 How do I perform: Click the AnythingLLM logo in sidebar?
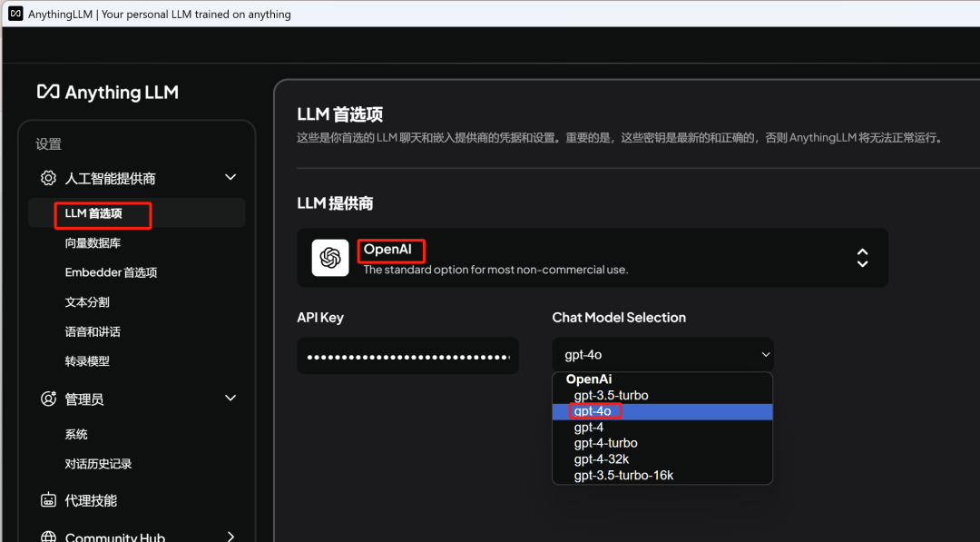click(107, 93)
